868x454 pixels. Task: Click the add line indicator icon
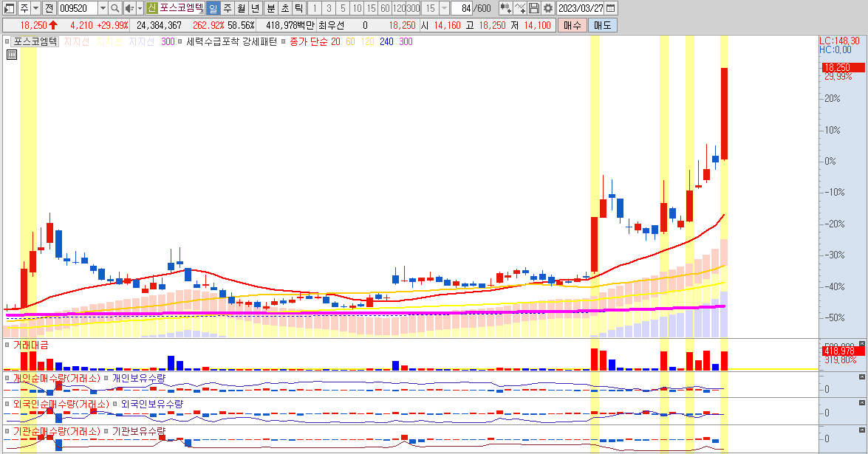coord(520,8)
